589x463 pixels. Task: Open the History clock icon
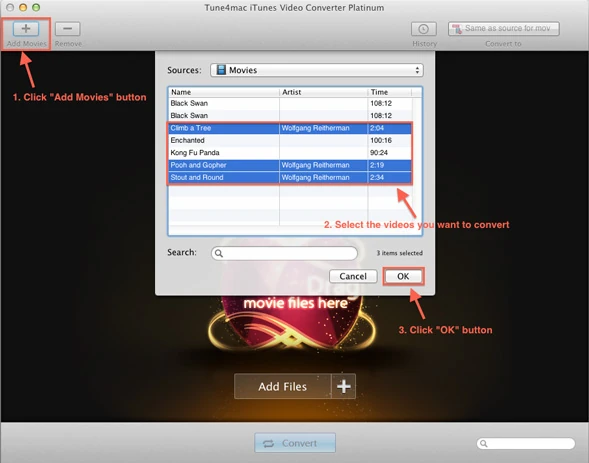pyautogui.click(x=424, y=29)
